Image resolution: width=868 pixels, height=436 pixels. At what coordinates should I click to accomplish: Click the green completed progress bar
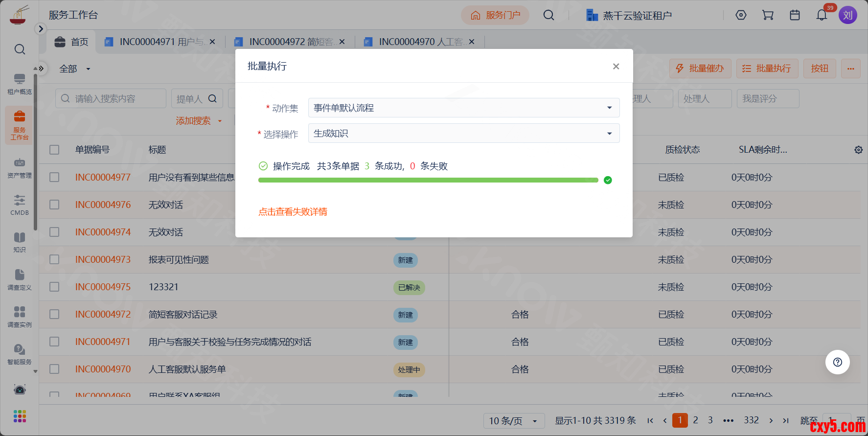coord(428,180)
